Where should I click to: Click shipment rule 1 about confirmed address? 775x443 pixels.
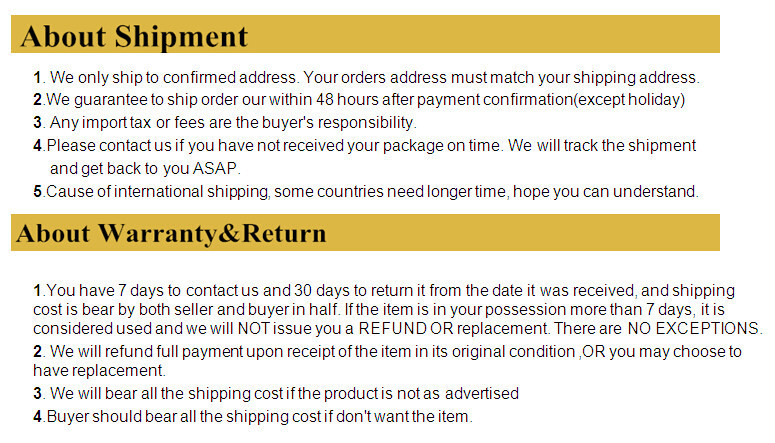(366, 78)
